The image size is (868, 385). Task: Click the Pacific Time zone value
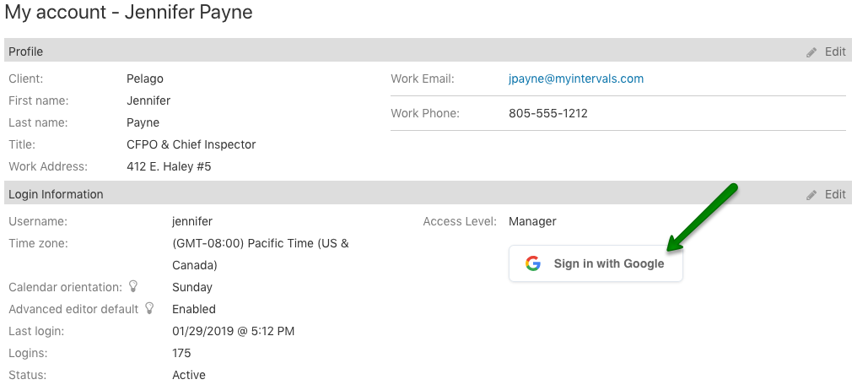(x=260, y=244)
